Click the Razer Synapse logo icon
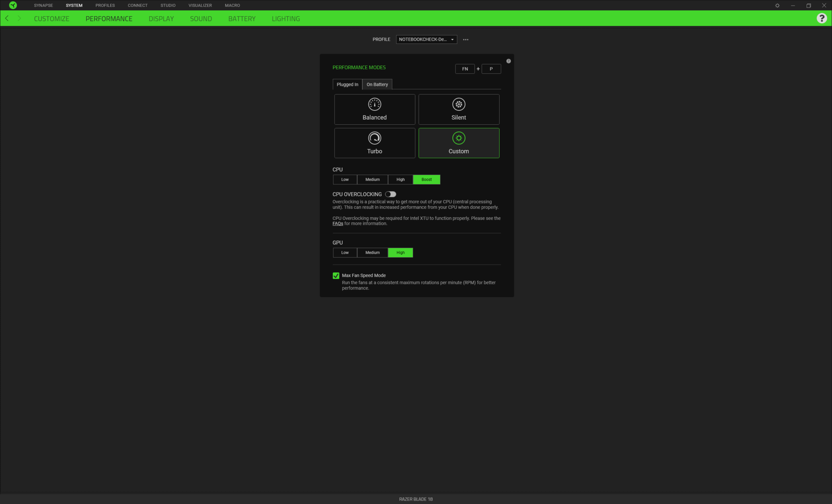832x504 pixels. pyautogui.click(x=13, y=5)
